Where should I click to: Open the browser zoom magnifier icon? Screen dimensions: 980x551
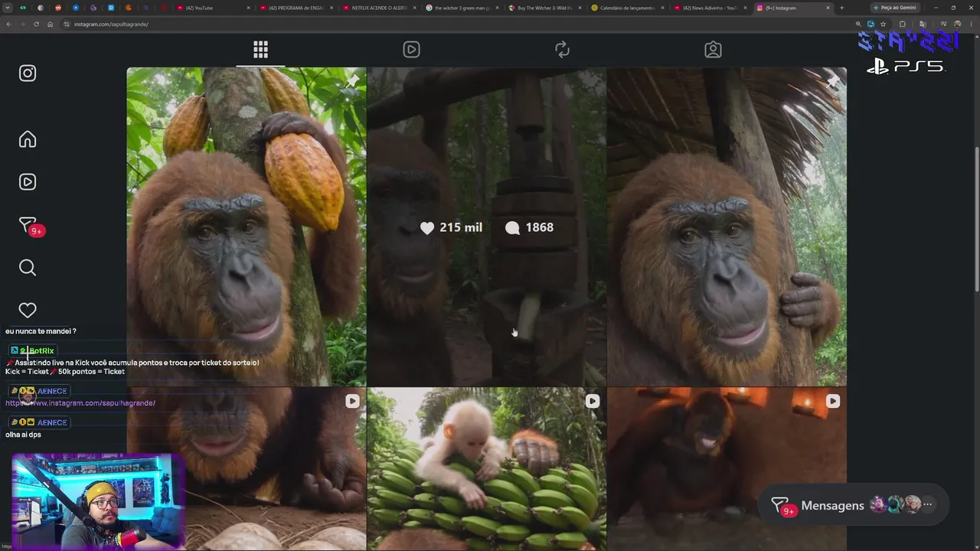858,24
